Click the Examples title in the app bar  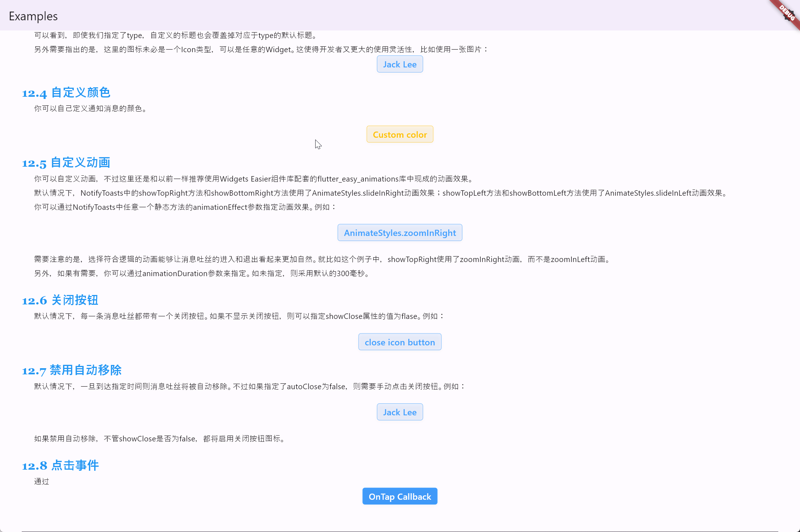(x=33, y=16)
